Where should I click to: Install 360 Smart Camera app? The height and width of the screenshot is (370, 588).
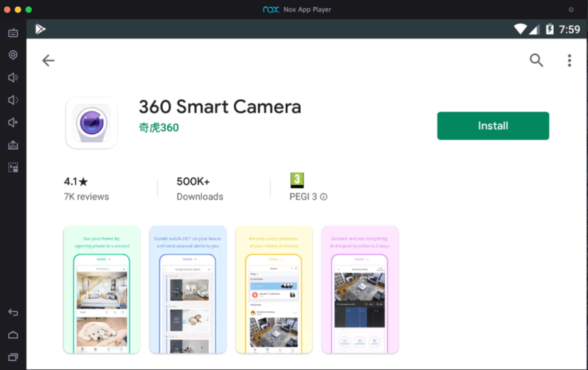[493, 126]
